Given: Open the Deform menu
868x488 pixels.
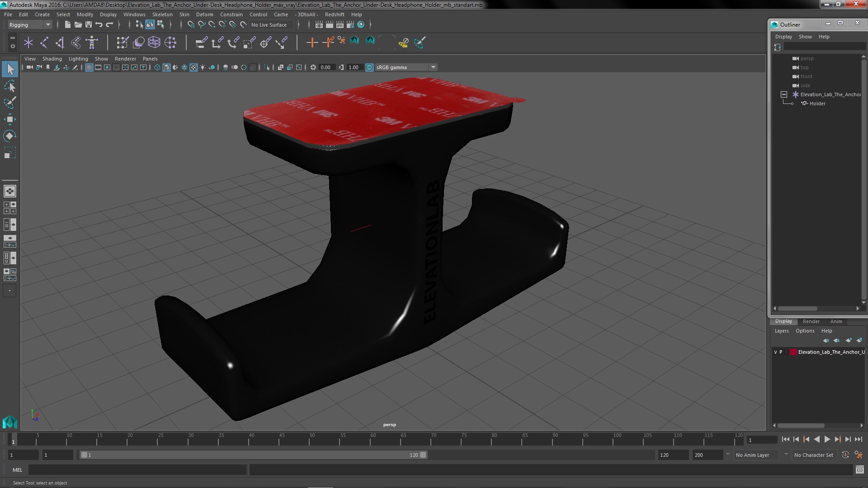Looking at the screenshot, I should (204, 14).
